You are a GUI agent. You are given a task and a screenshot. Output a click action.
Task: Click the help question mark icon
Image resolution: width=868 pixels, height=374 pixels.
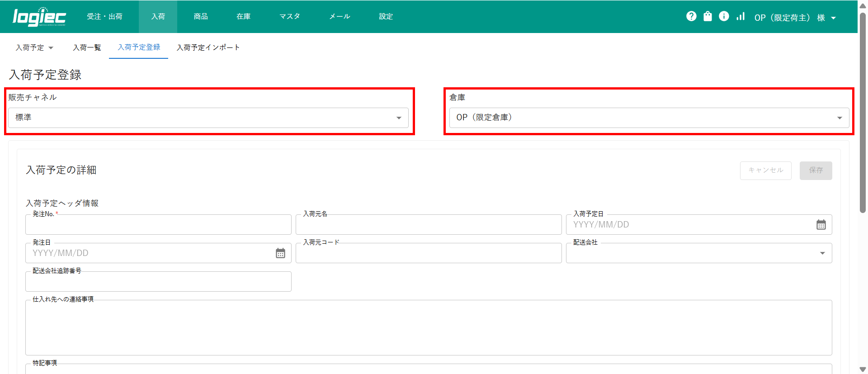691,16
